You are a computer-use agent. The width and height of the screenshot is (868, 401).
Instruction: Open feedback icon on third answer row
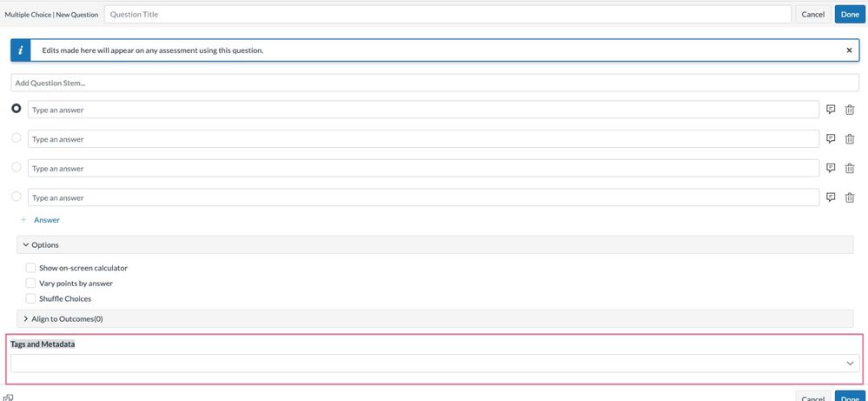(831, 168)
